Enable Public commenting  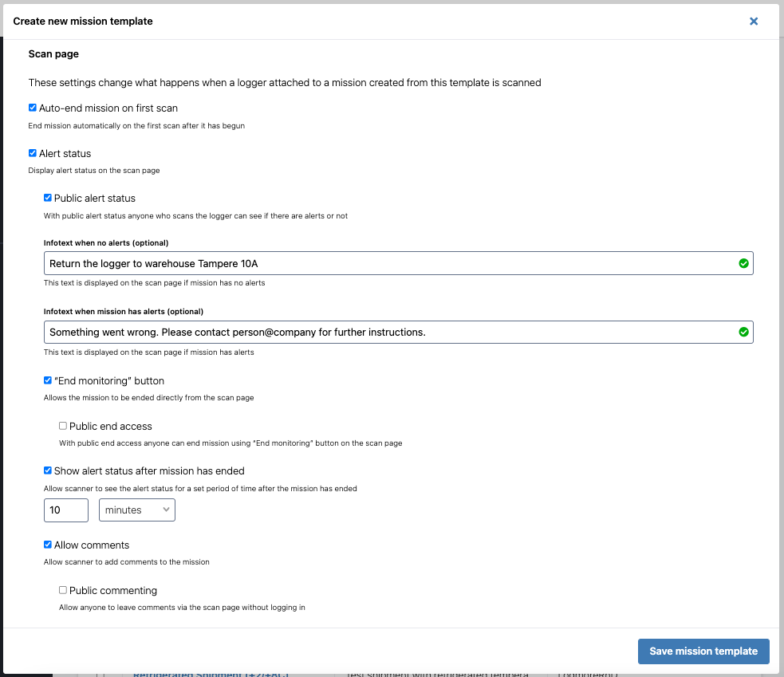click(x=62, y=589)
